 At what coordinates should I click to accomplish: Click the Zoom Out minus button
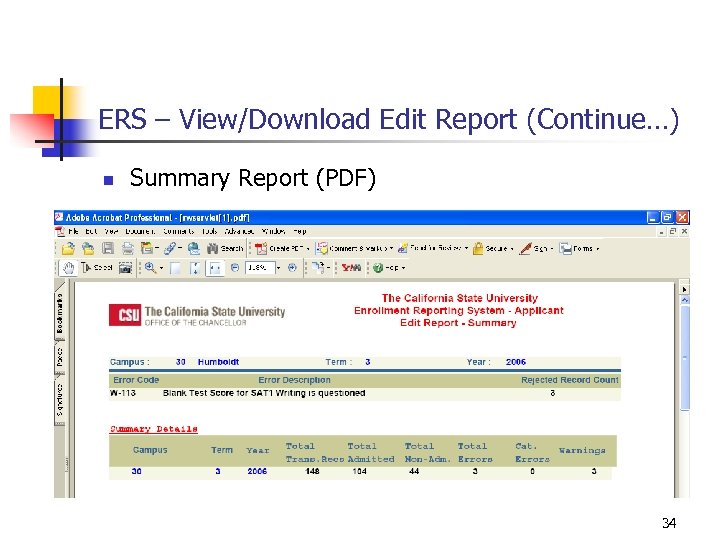coord(235,267)
